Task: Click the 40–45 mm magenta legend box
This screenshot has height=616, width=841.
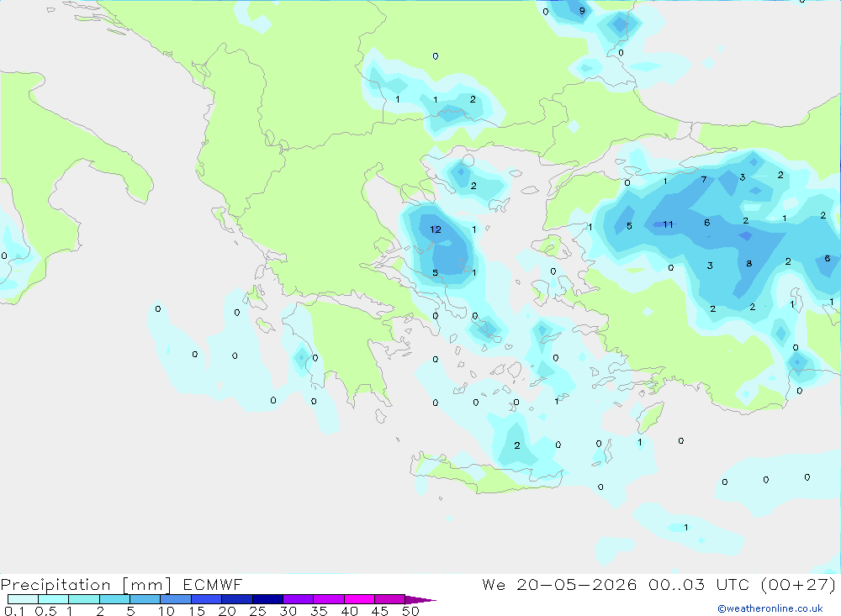Action: pos(359,599)
